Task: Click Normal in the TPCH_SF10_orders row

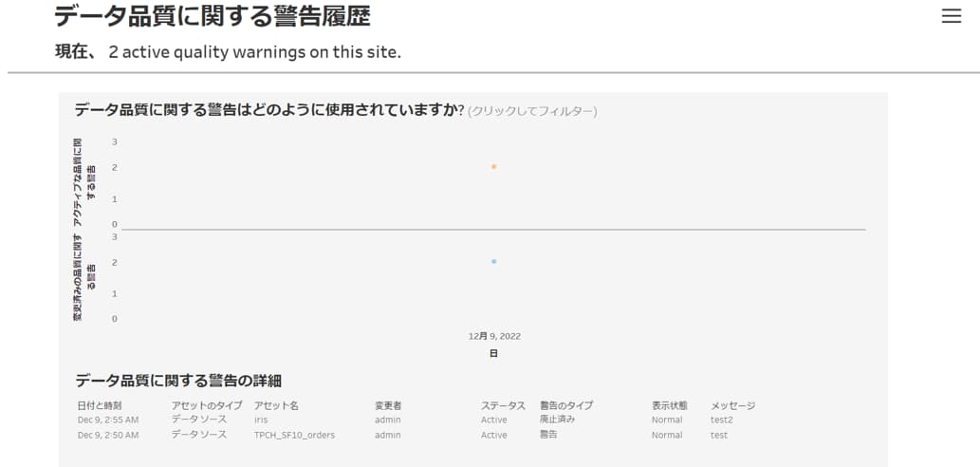Action: tap(668, 435)
